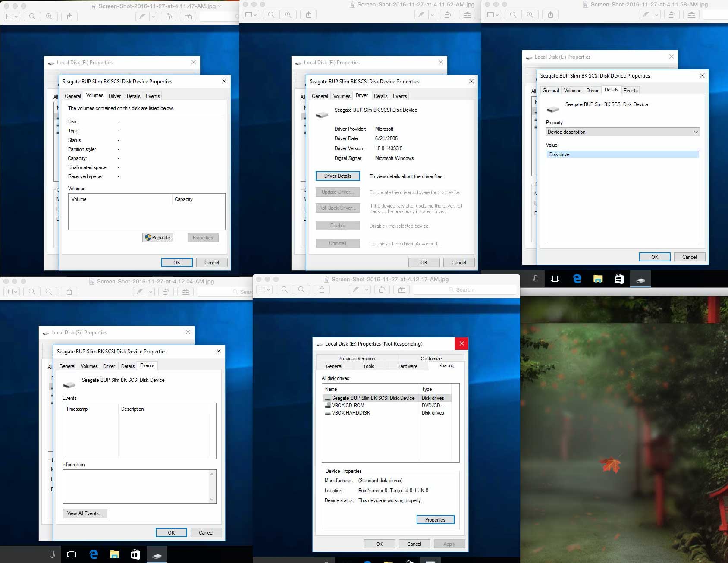Click Share icon in 4.11.47-AM Preview toolbar
Screen dimensions: 728x563
[x=69, y=16]
